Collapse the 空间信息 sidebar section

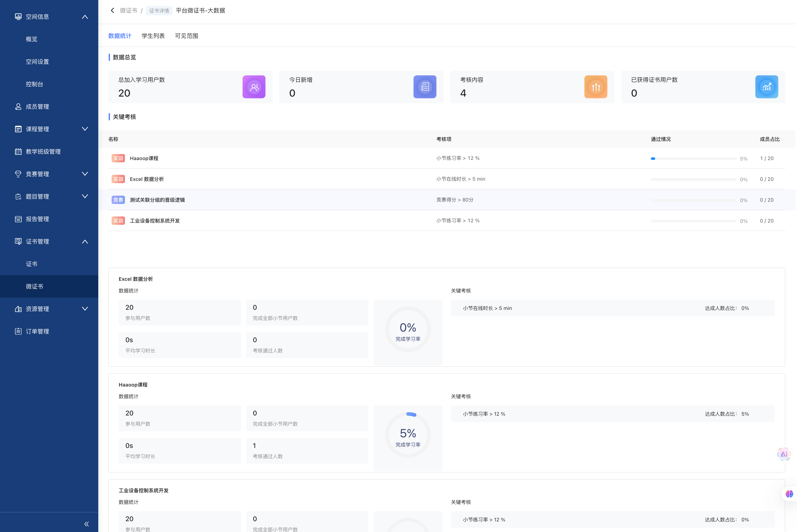[85, 17]
